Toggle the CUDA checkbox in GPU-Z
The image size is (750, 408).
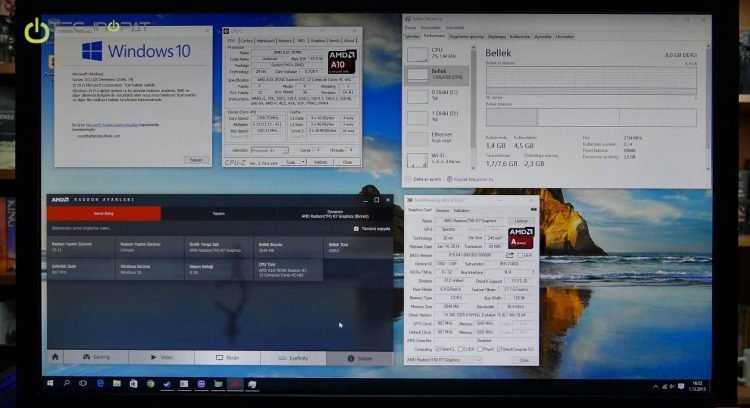460,349
